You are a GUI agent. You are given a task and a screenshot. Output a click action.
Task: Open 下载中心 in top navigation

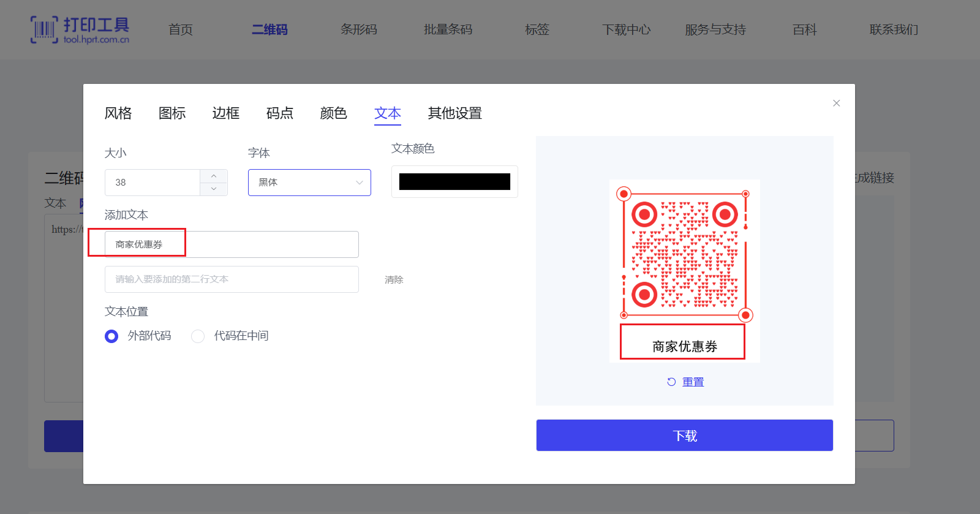(626, 29)
